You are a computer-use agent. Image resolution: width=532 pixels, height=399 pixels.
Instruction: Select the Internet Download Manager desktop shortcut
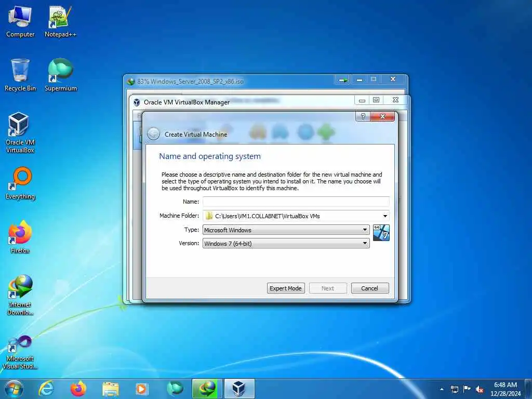click(20, 295)
